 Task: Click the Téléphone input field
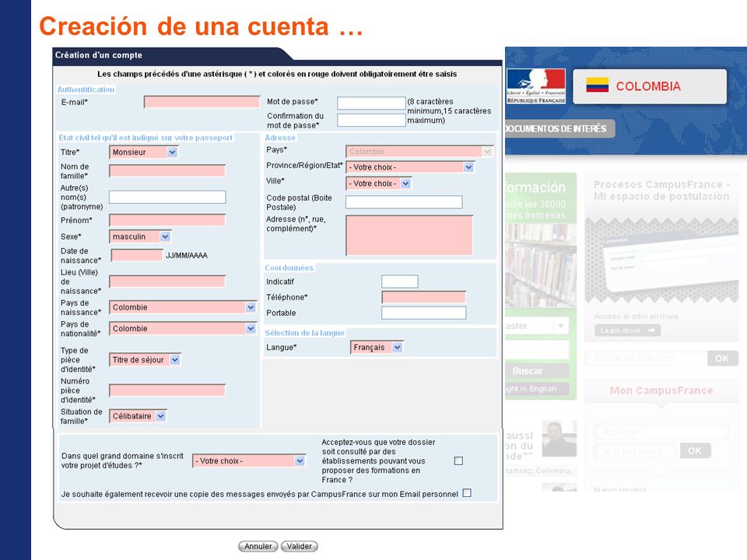(x=423, y=297)
